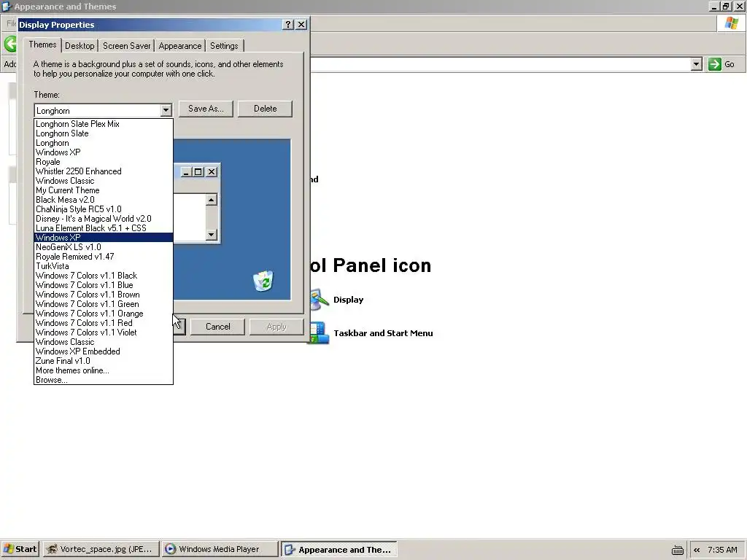This screenshot has width=747, height=560.
Task: Click Appearance and Themes taskbar button
Action: pyautogui.click(x=338, y=549)
